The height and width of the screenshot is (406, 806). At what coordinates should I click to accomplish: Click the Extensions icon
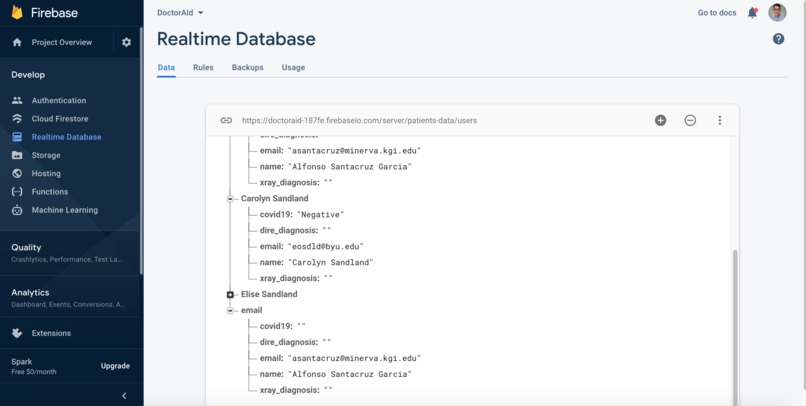[17, 333]
